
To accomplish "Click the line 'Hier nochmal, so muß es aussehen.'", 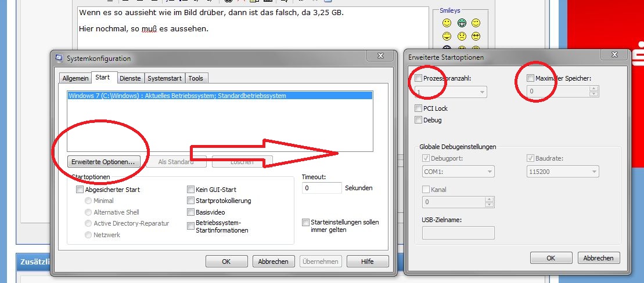I will [x=144, y=29].
